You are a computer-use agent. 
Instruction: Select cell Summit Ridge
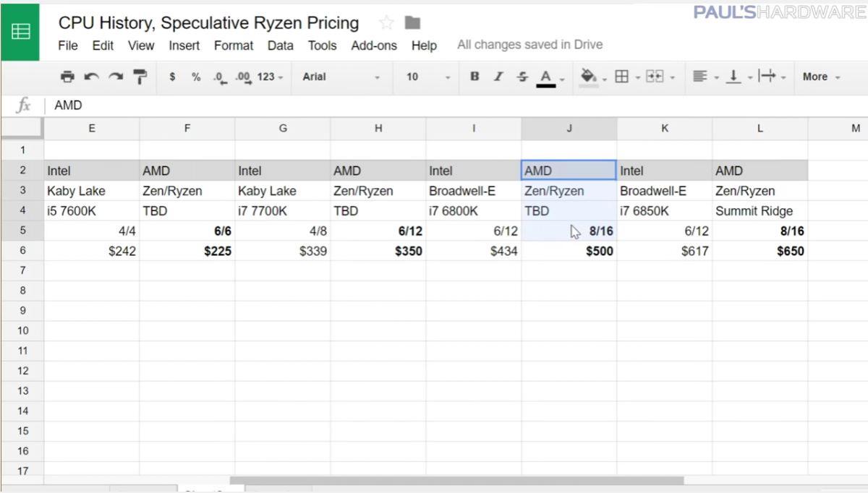pos(760,211)
